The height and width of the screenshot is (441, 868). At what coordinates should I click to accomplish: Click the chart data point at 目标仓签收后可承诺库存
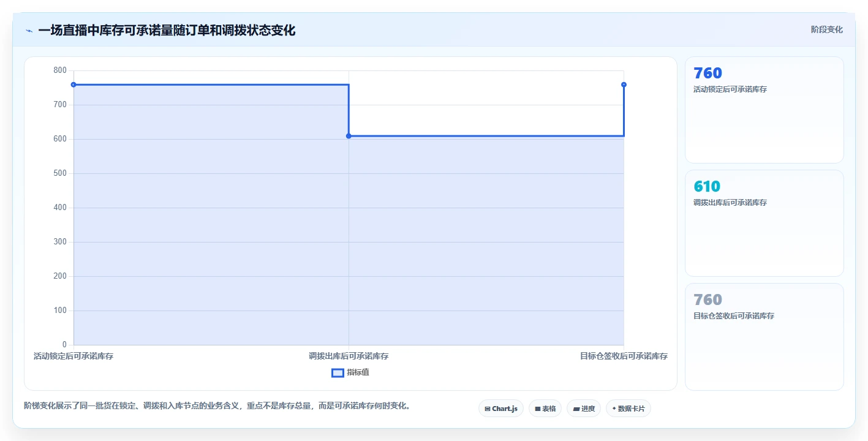pyautogui.click(x=624, y=85)
